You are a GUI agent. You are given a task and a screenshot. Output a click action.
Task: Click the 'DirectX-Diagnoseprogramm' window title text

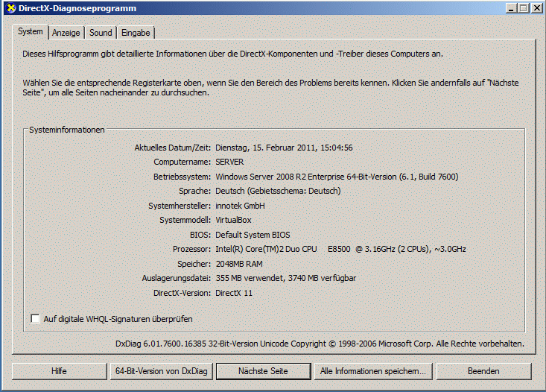pos(77,8)
